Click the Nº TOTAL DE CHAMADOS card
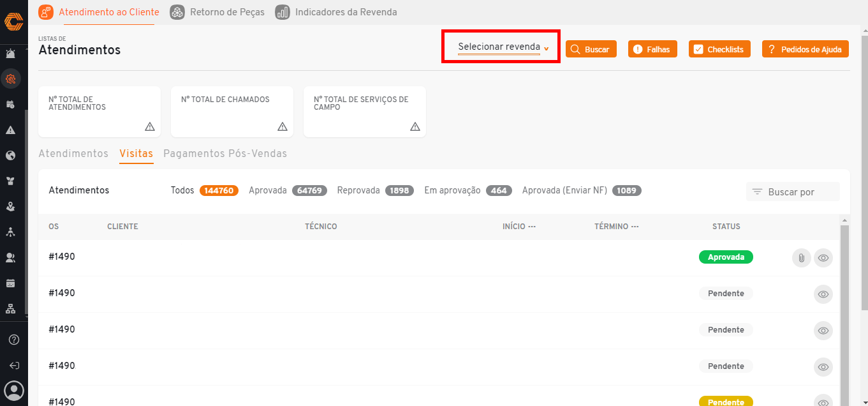Image resolution: width=868 pixels, height=406 pixels. pos(232,112)
